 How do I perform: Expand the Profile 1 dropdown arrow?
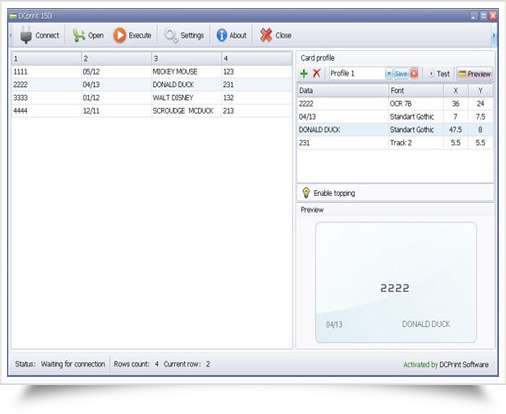coord(388,74)
